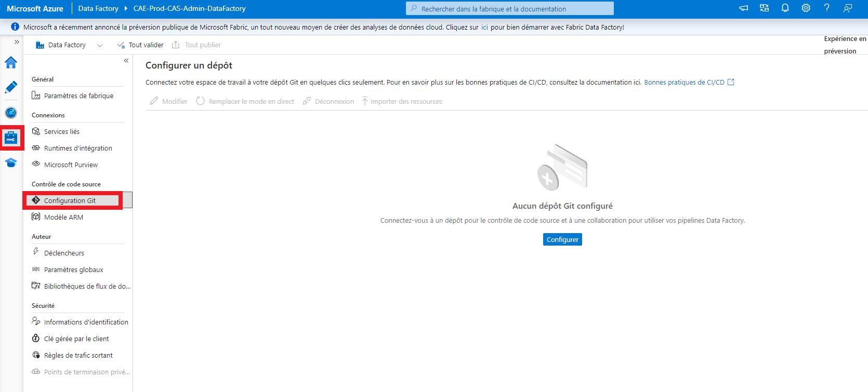Open the notifications bell
Screen dimensions: 868x392
click(x=785, y=8)
